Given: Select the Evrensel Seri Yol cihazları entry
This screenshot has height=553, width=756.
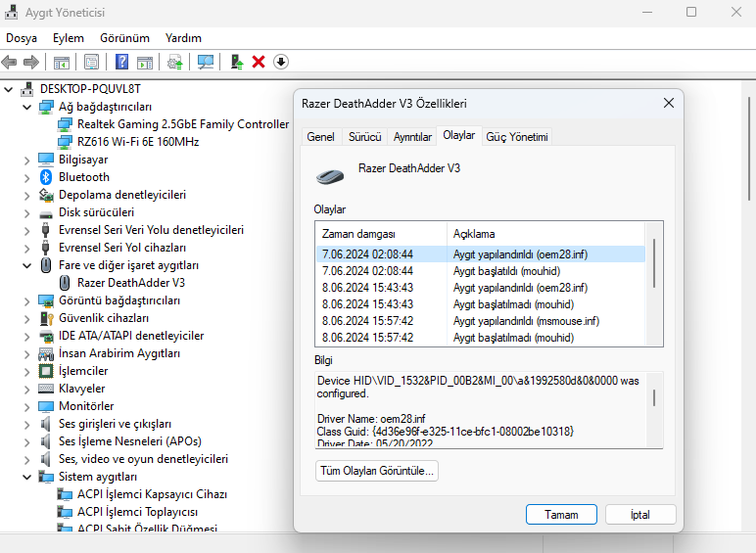Looking at the screenshot, I should click(122, 248).
